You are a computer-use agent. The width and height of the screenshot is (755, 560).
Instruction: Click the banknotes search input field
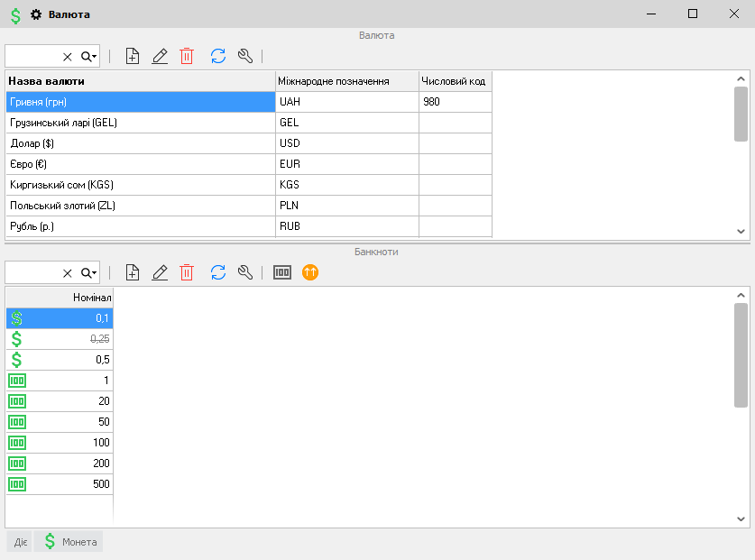tap(32, 272)
